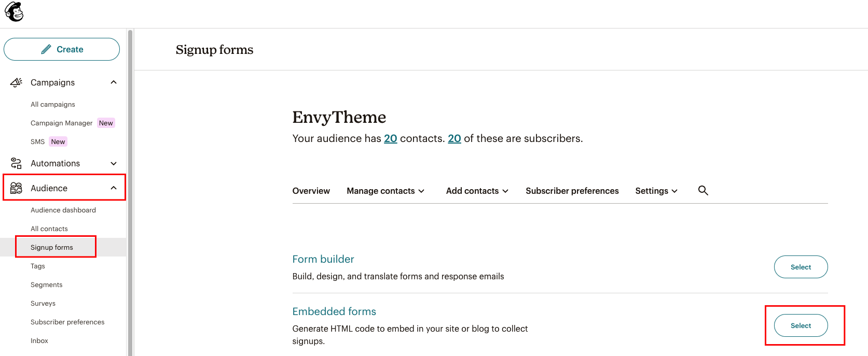
Task: Open the Subscriber preferences tab
Action: tap(572, 191)
